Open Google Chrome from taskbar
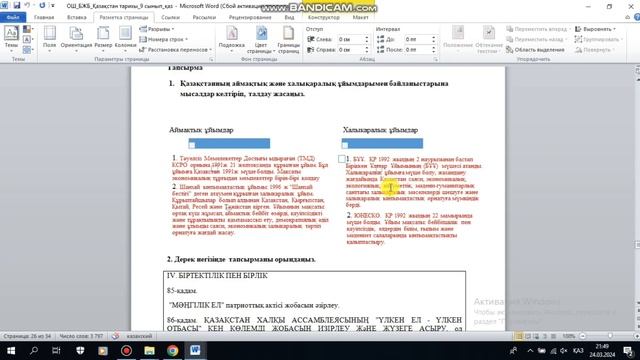Viewport: 640px width, 360px height. pos(172,351)
